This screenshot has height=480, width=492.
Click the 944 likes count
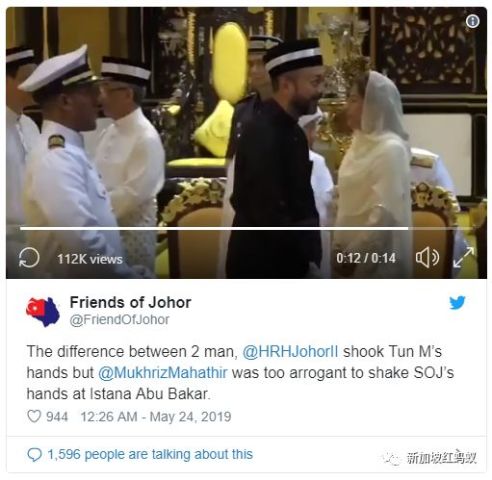pyautogui.click(x=57, y=417)
